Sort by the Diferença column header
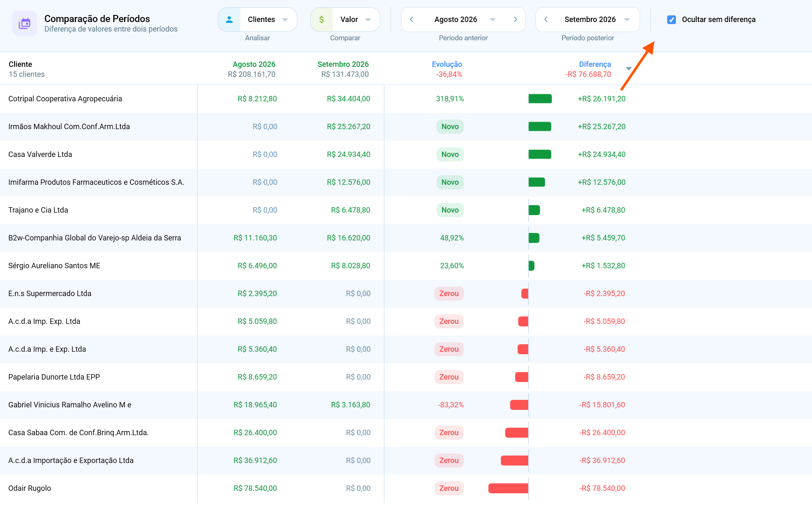Screen dimensions: 812x512 point(595,64)
